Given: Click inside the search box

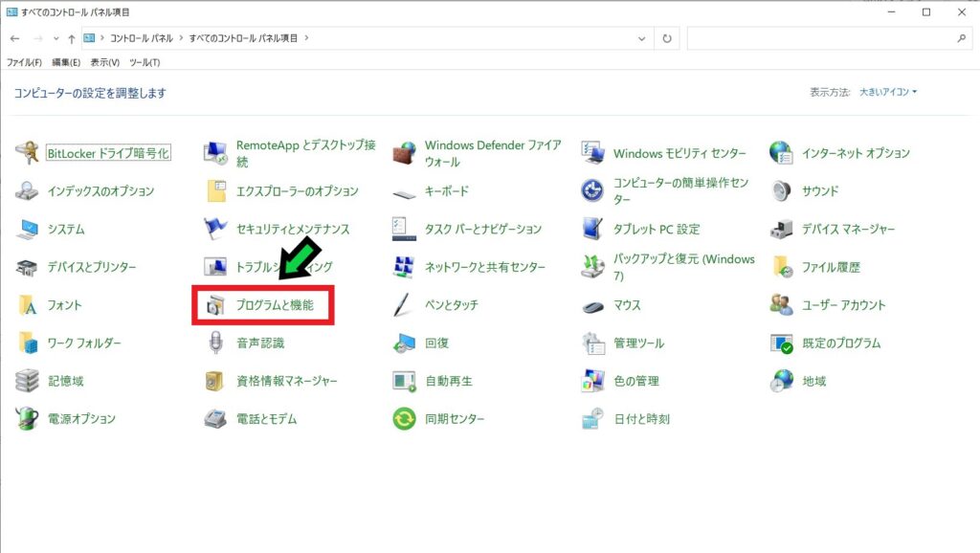Looking at the screenshot, I should (823, 37).
